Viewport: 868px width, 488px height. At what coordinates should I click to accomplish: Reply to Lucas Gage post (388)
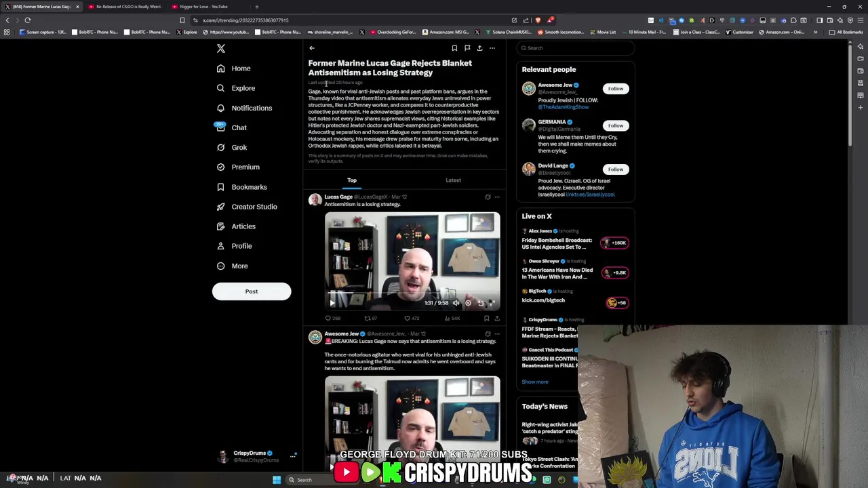click(x=332, y=318)
